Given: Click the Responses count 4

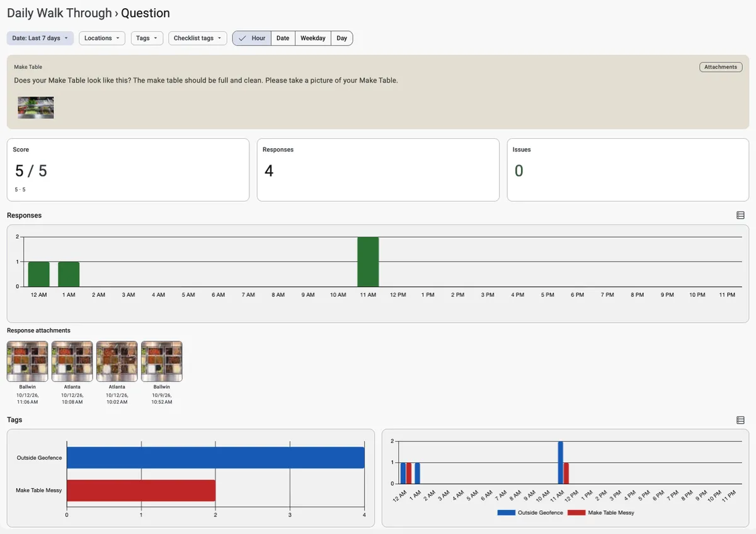Looking at the screenshot, I should [x=269, y=171].
